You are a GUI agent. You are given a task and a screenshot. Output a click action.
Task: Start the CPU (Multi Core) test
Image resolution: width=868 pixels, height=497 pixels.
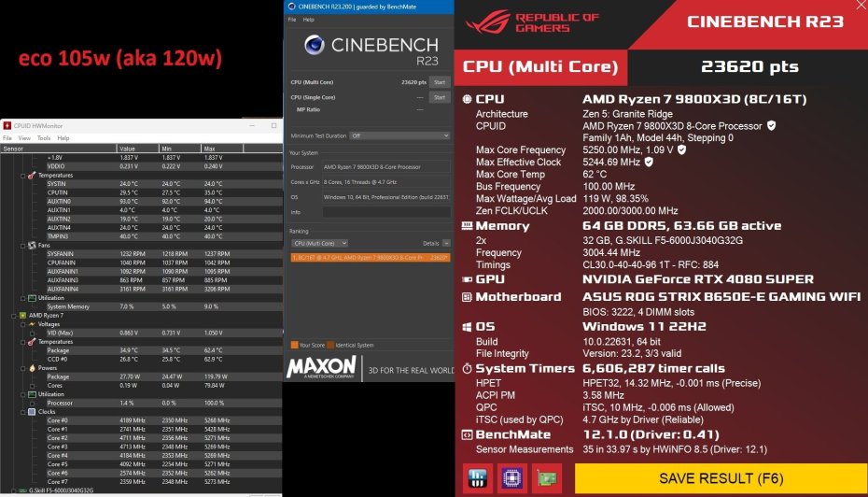click(x=440, y=82)
